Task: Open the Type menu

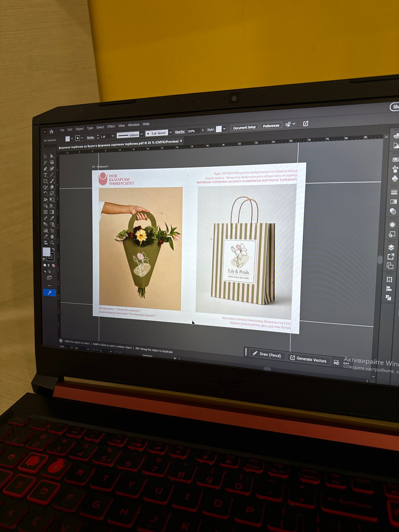Action: pos(90,128)
